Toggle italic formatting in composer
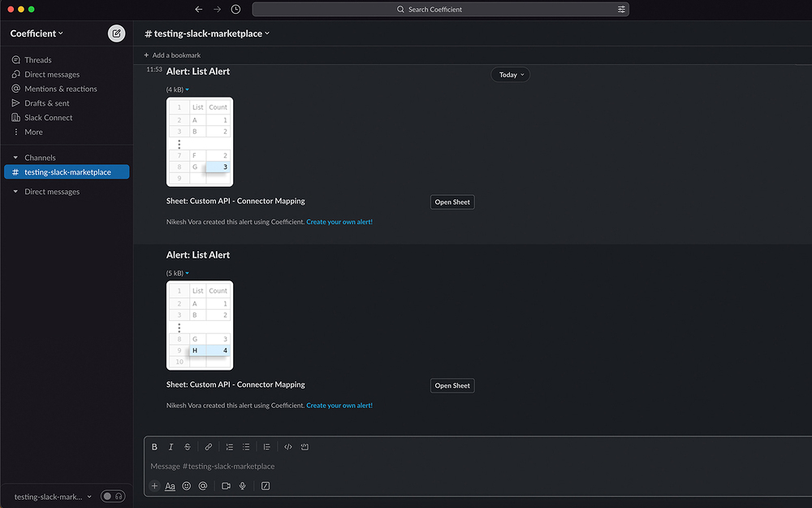 tap(171, 447)
